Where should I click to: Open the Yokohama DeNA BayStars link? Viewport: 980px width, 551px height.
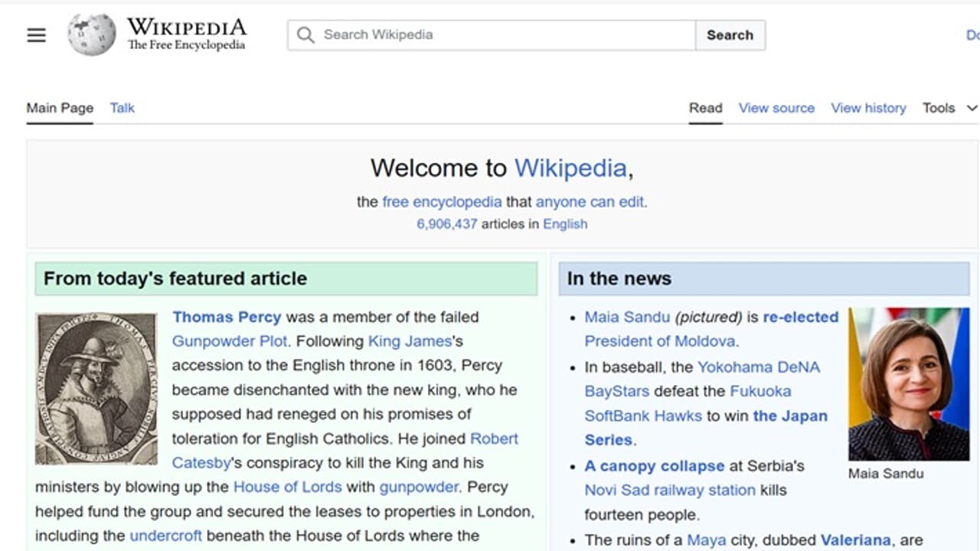(x=759, y=367)
